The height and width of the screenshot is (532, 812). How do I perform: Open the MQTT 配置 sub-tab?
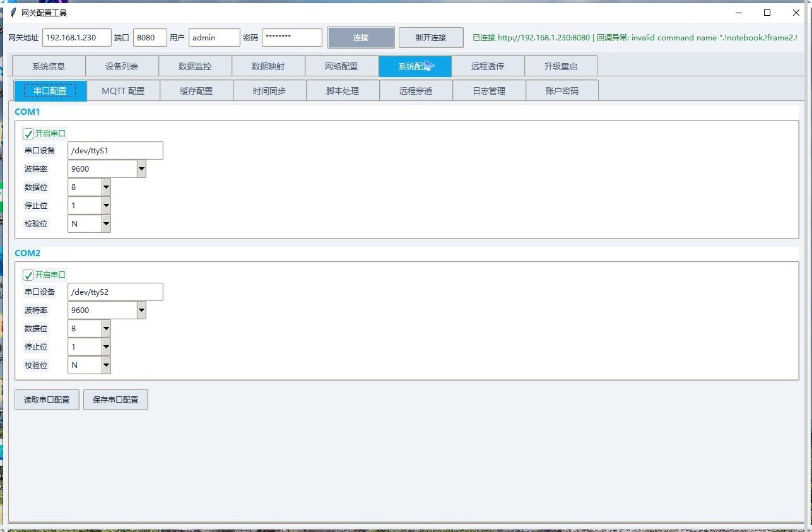(x=123, y=91)
